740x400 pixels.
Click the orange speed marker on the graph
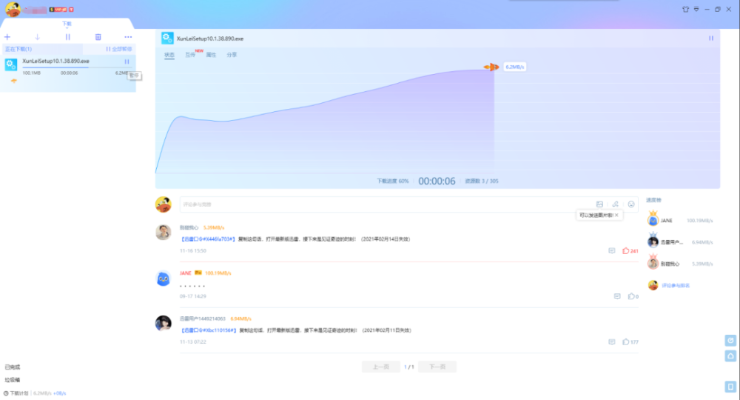[491, 67]
